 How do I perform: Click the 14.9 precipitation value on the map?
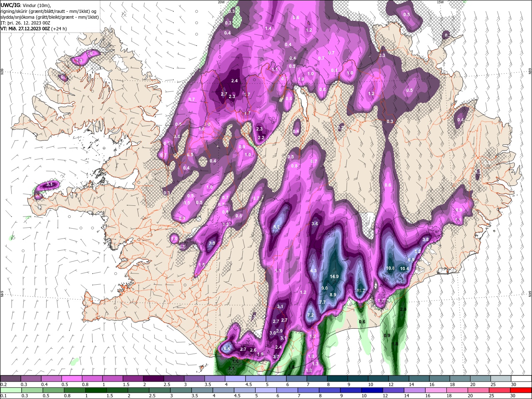coord(334,276)
